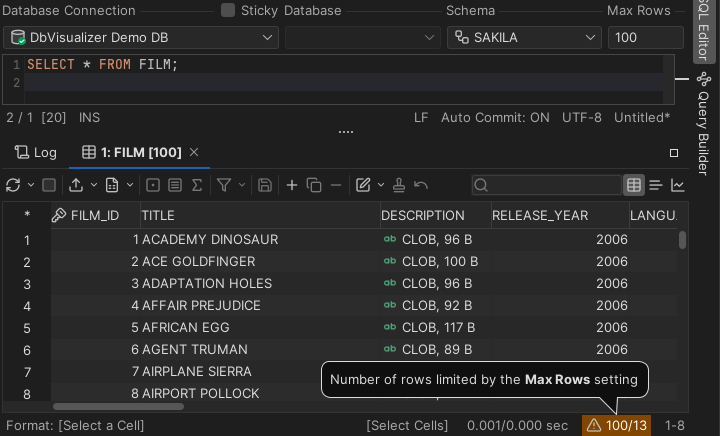Enable the Sticky checkbox
The width and height of the screenshot is (720, 436).
228,10
